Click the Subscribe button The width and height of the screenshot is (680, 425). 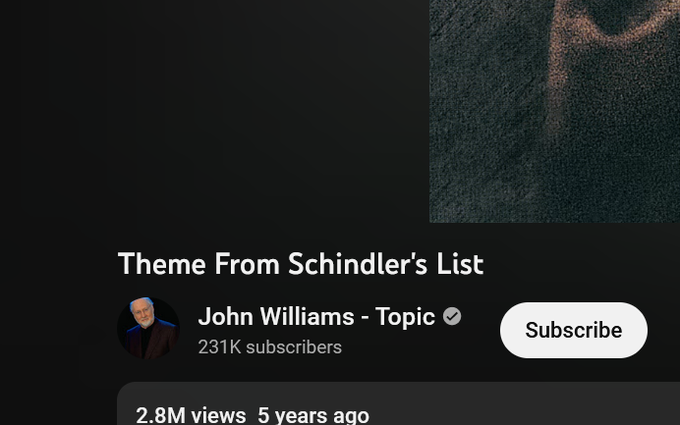pos(573,330)
